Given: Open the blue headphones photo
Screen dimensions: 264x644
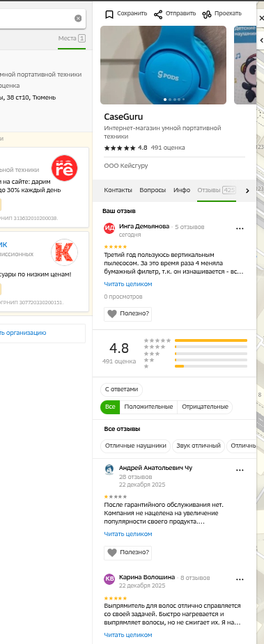Looking at the screenshot, I should point(163,65).
